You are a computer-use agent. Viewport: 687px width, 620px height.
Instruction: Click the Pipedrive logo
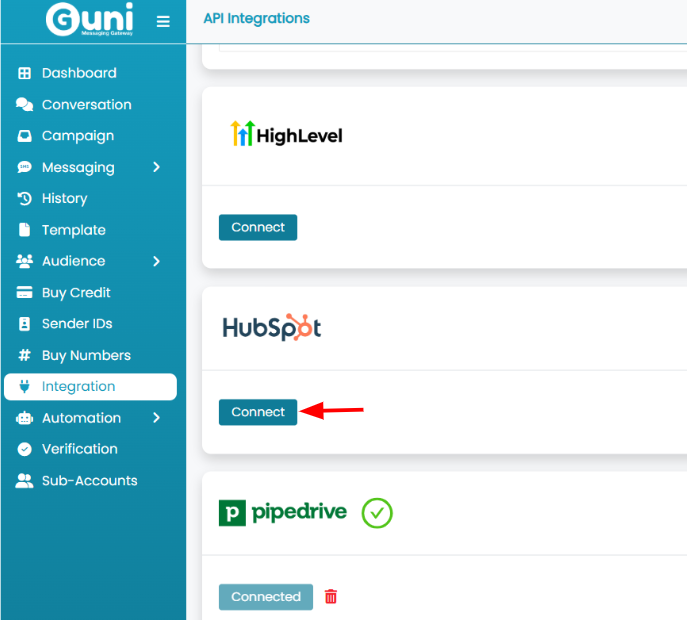(283, 512)
